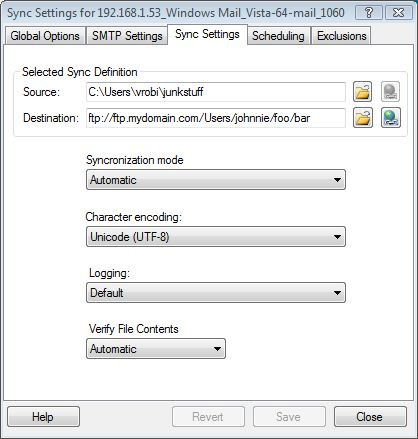This screenshot has height=439, width=418.
Task: Expand the Verify File Contents dropdown
Action: [156, 349]
